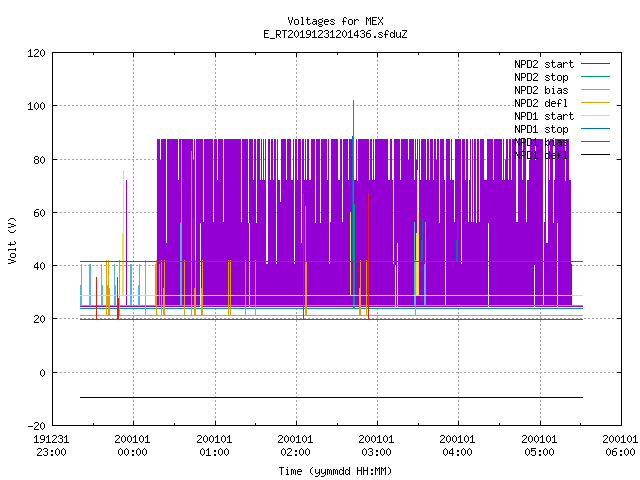Click the black NPD1 defl legend line
The image size is (640, 480).
coord(595,155)
